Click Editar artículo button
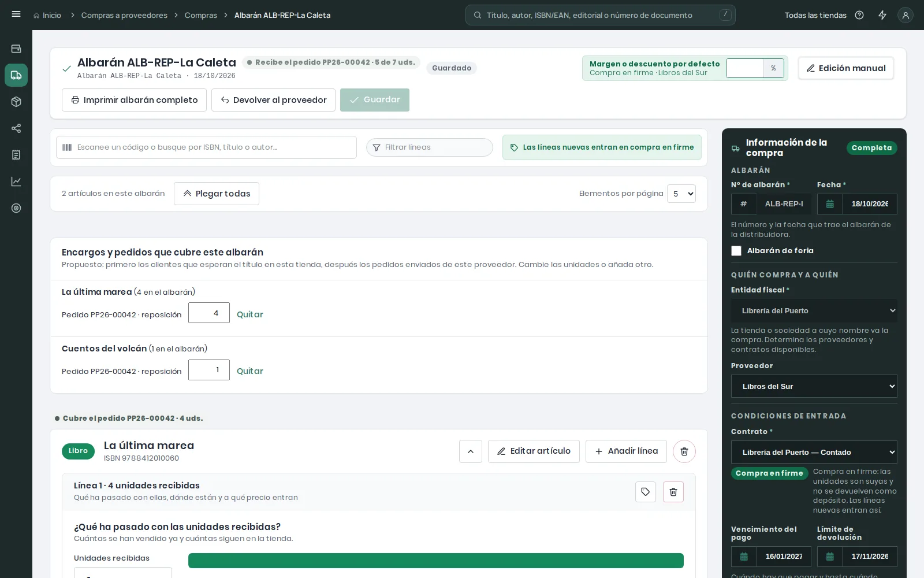The image size is (924, 578). [x=534, y=451]
